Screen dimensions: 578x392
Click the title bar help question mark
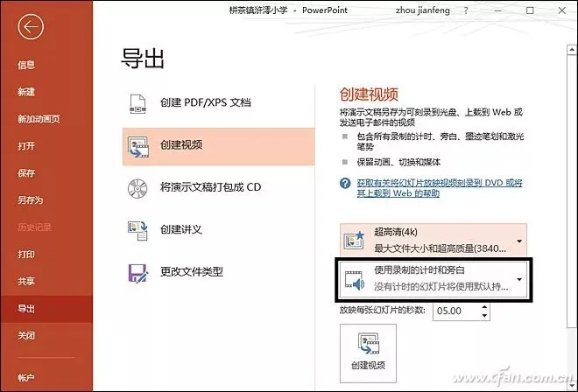tap(466, 10)
